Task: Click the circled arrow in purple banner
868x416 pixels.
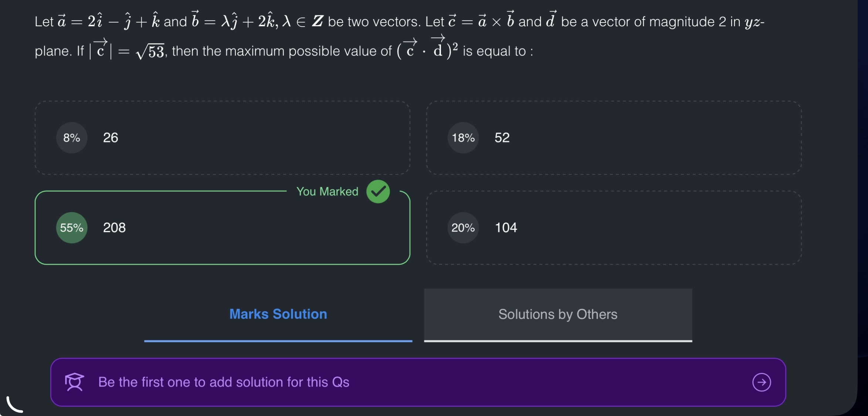Action: coord(762,382)
